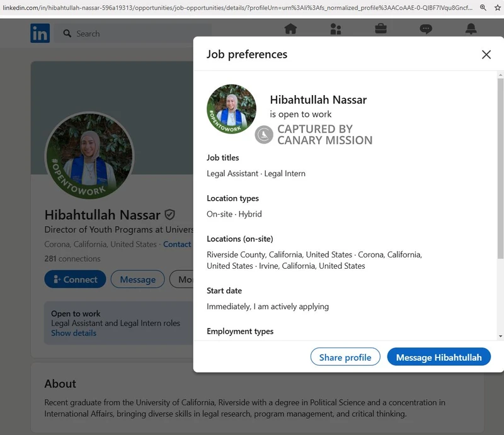This screenshot has height=435, width=504.
Task: Click the Search input field
Action: 132,33
